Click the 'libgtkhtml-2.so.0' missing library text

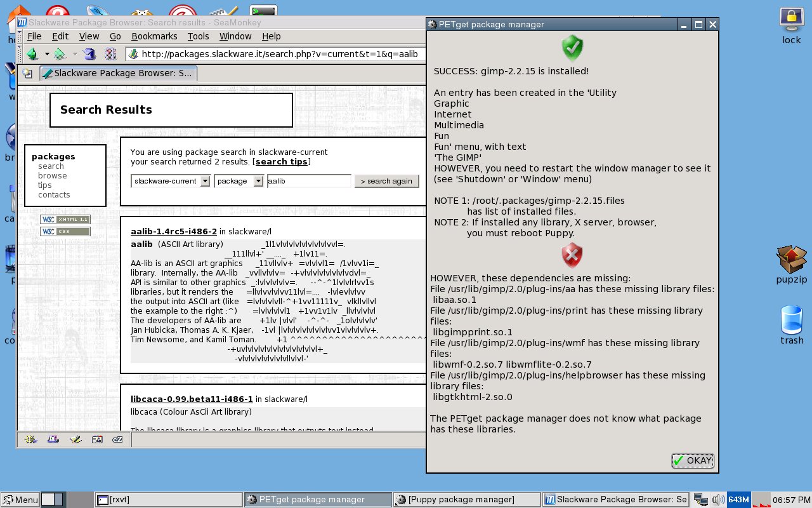(x=473, y=397)
